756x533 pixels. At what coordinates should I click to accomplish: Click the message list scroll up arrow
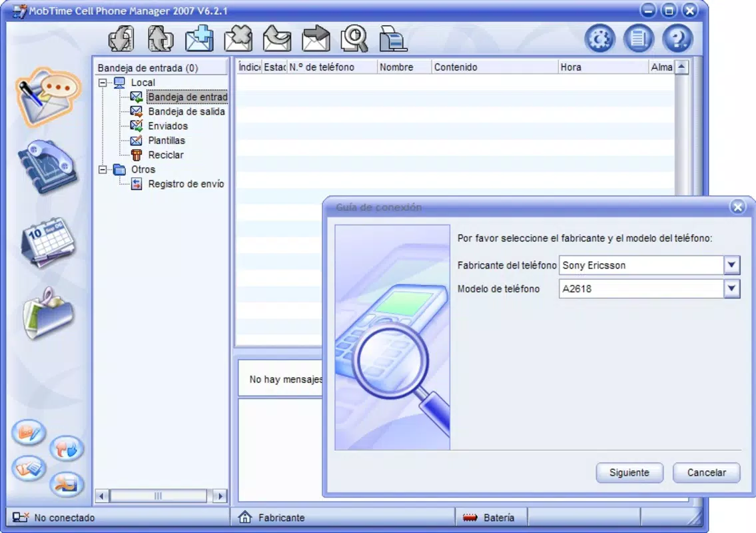pos(681,67)
